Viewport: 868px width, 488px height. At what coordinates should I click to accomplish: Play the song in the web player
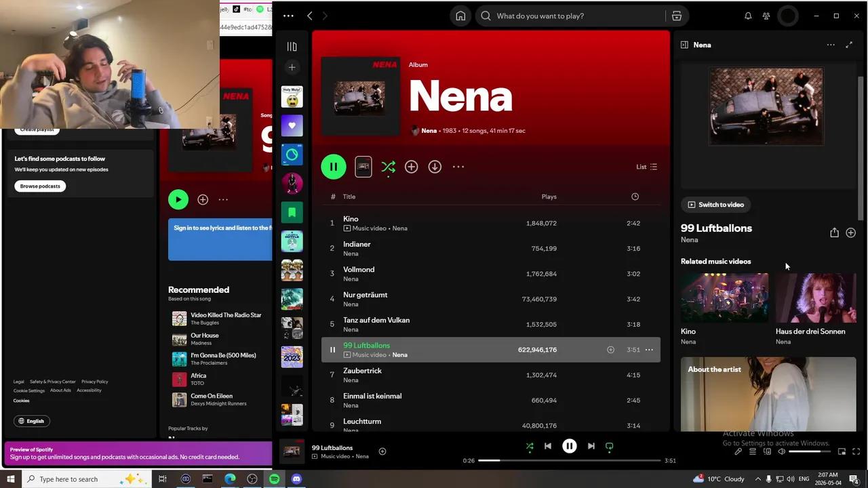pos(178,199)
